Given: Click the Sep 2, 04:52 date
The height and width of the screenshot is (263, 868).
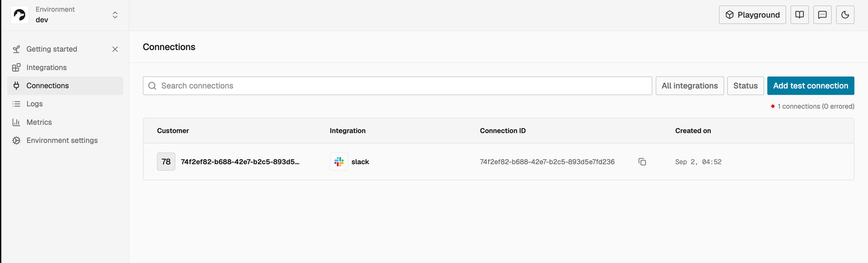Looking at the screenshot, I should pyautogui.click(x=698, y=162).
